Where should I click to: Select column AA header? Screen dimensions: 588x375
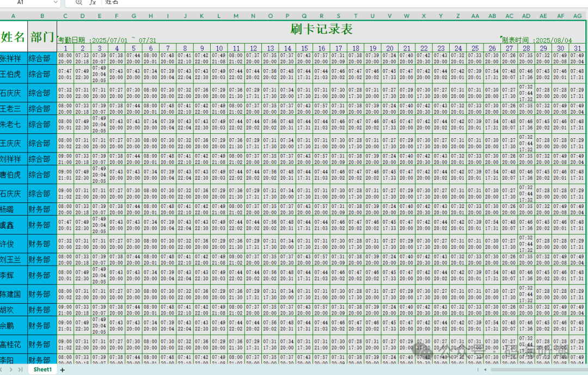click(475, 16)
